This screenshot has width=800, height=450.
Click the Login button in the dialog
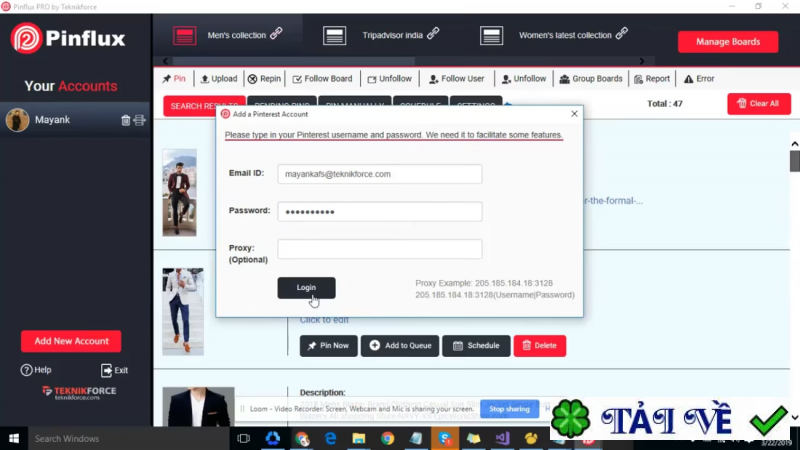coord(306,288)
